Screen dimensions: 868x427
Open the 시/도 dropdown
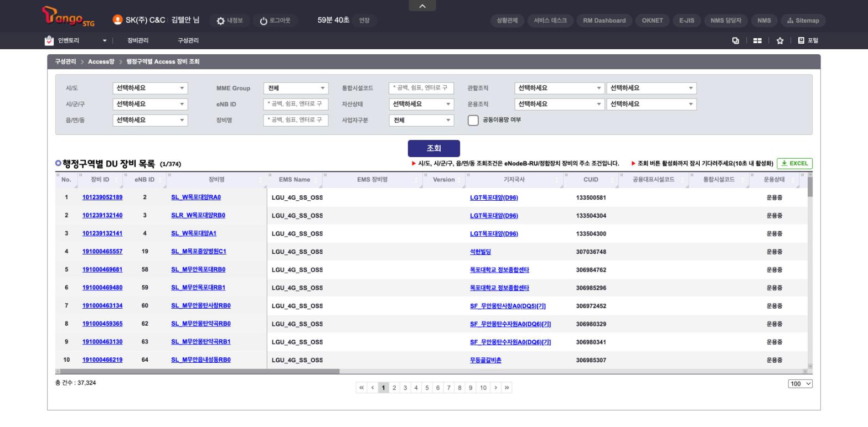pyautogui.click(x=150, y=88)
